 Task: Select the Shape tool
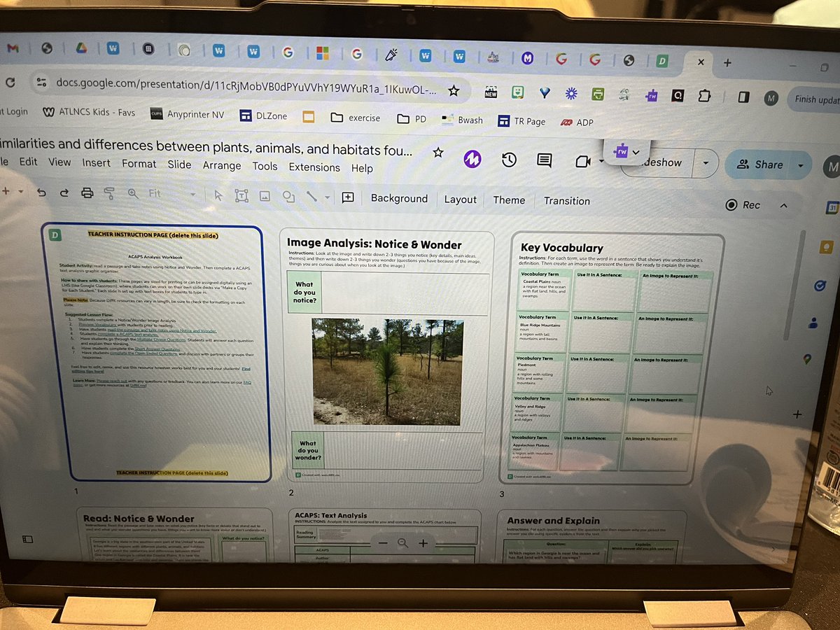[x=288, y=197]
